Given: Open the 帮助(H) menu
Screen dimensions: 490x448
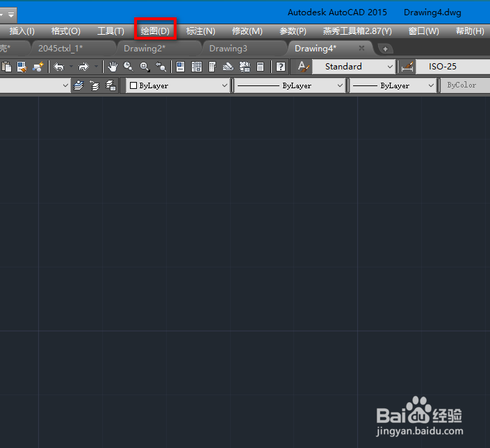Looking at the screenshot, I should pyautogui.click(x=470, y=31).
